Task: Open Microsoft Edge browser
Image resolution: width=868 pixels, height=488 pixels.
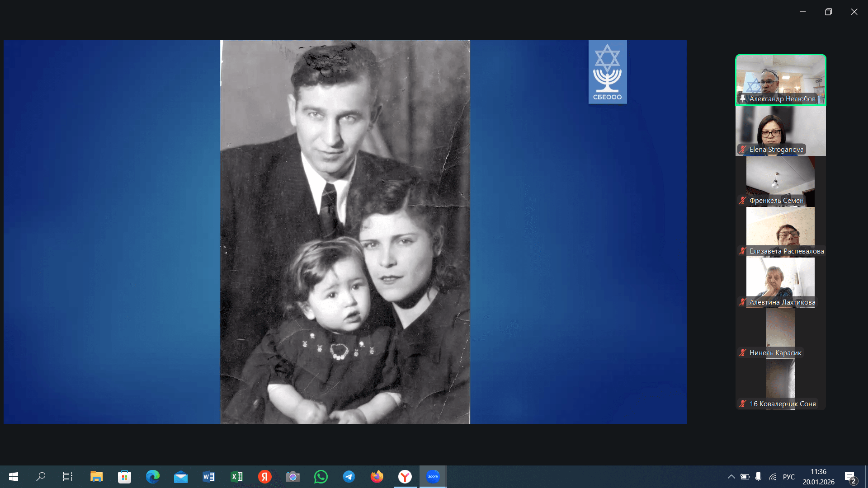Action: click(x=153, y=477)
